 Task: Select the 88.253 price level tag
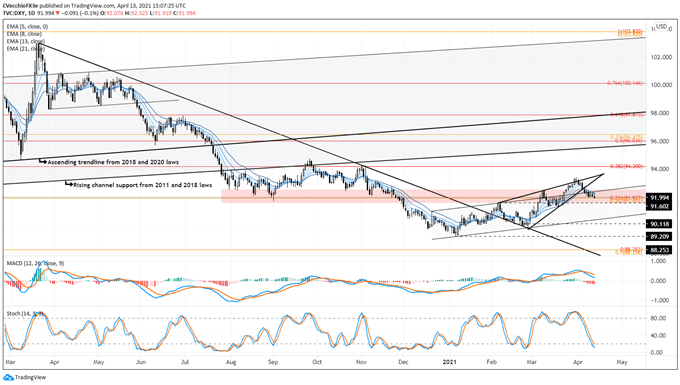pyautogui.click(x=659, y=250)
